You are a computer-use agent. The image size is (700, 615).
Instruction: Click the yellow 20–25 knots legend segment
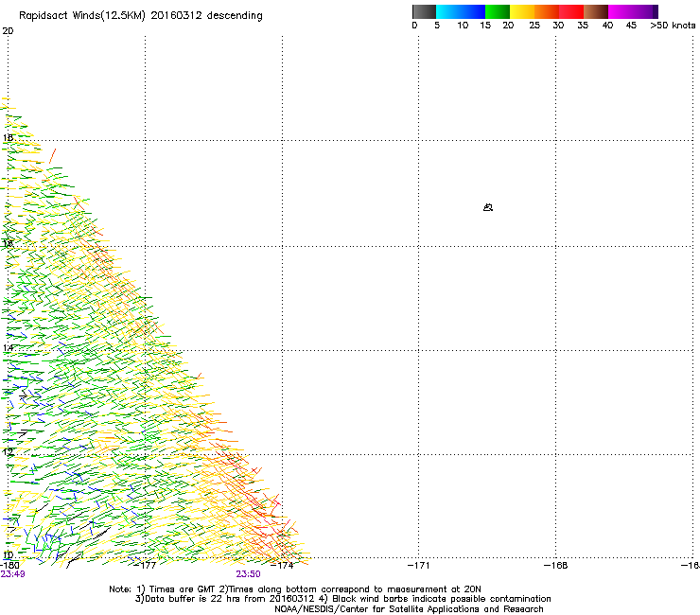pyautogui.click(x=522, y=11)
